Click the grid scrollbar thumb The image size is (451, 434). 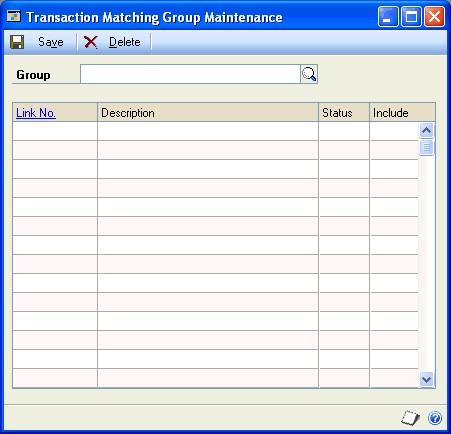(x=427, y=147)
